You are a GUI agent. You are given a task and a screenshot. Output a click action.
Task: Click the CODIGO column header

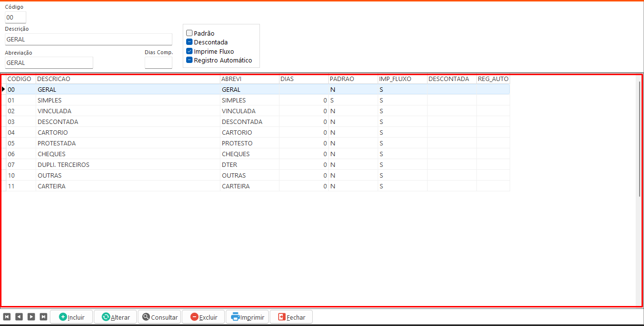pyautogui.click(x=20, y=79)
